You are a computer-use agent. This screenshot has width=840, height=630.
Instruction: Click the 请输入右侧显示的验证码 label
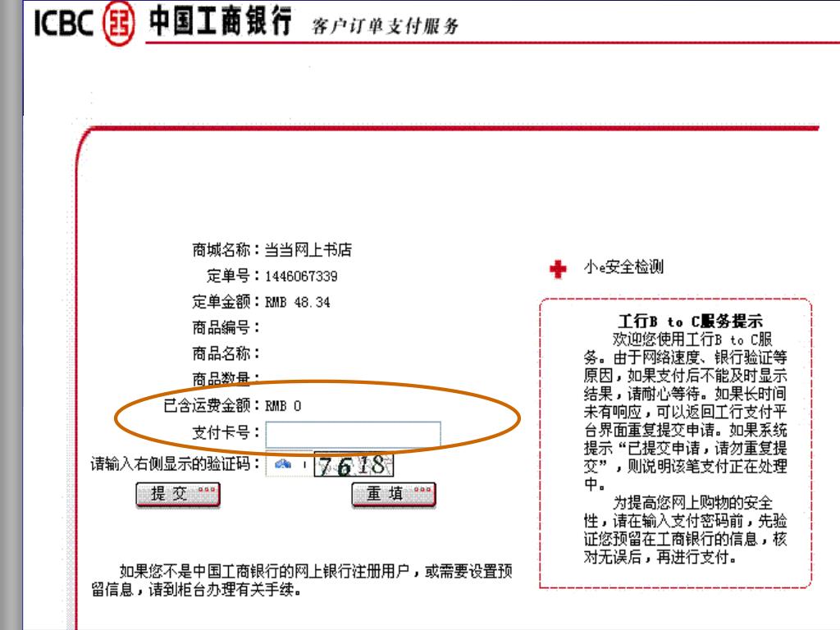[x=175, y=463]
